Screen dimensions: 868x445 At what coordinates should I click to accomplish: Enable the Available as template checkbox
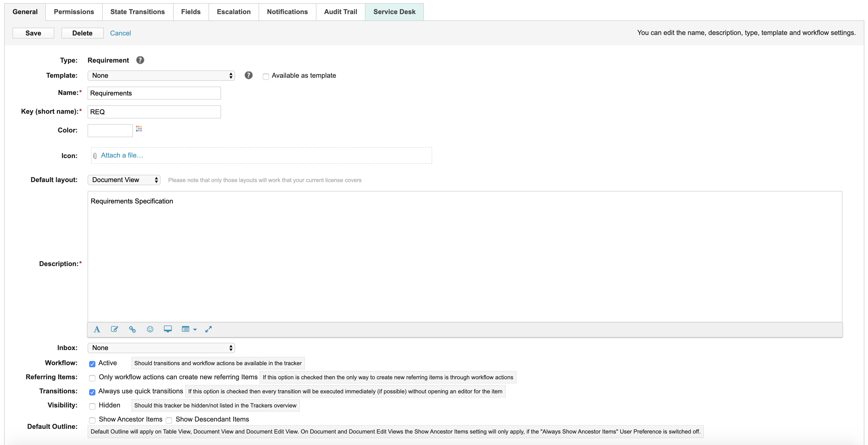[x=266, y=76]
